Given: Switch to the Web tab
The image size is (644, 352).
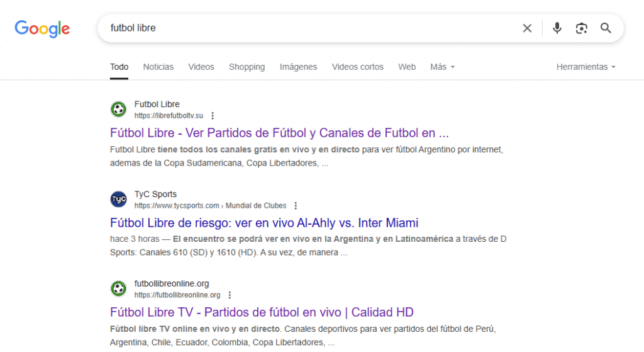Looking at the screenshot, I should (407, 67).
